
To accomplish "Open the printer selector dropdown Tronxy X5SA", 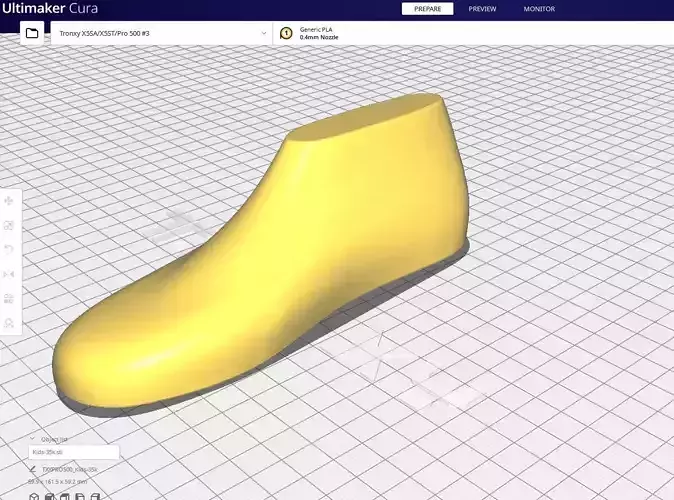I will coord(161,33).
